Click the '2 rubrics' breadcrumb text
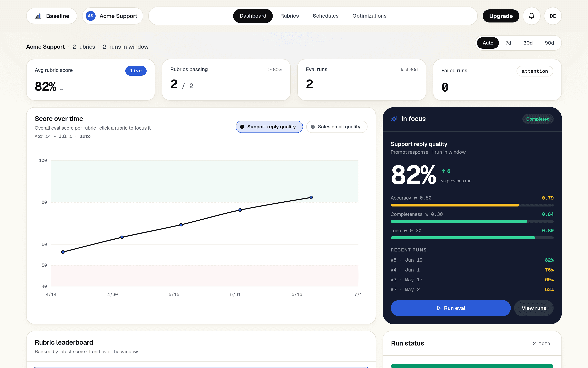Viewport: 588px width, 368px height. pyautogui.click(x=84, y=47)
